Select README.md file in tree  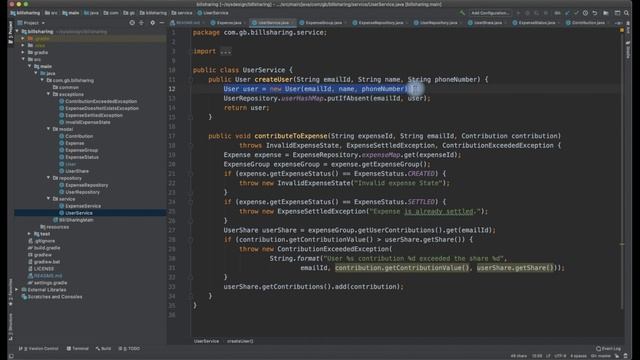48,276
